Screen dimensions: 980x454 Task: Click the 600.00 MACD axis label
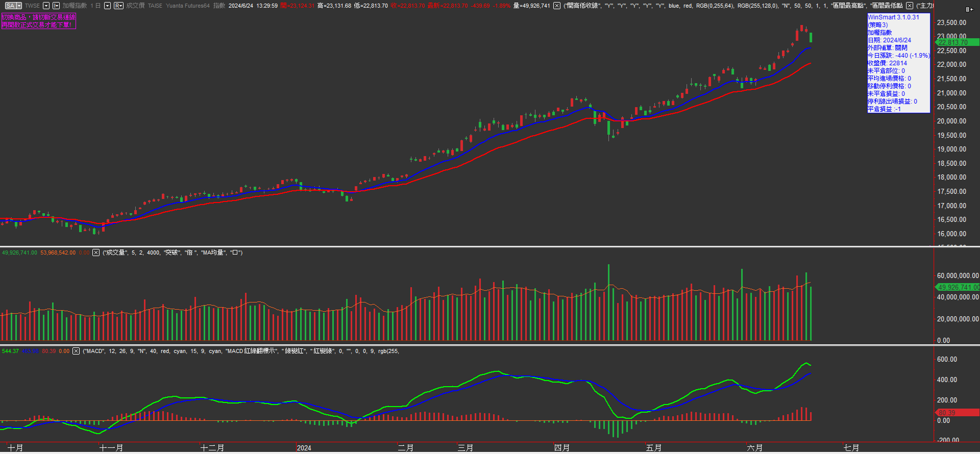click(947, 360)
